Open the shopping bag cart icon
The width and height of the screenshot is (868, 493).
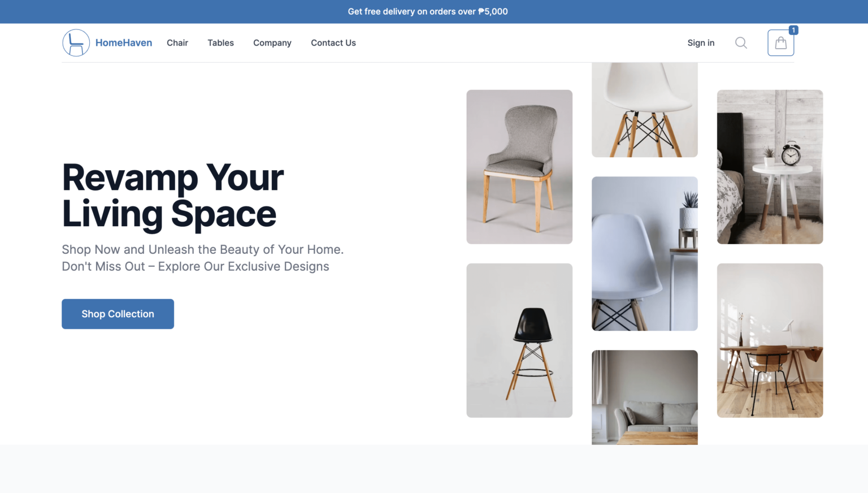point(780,43)
